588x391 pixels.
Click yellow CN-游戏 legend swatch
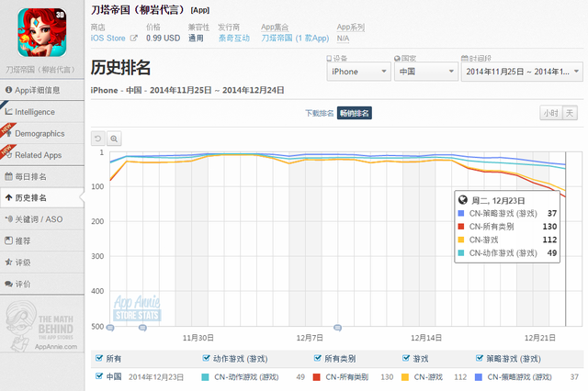[x=405, y=377]
